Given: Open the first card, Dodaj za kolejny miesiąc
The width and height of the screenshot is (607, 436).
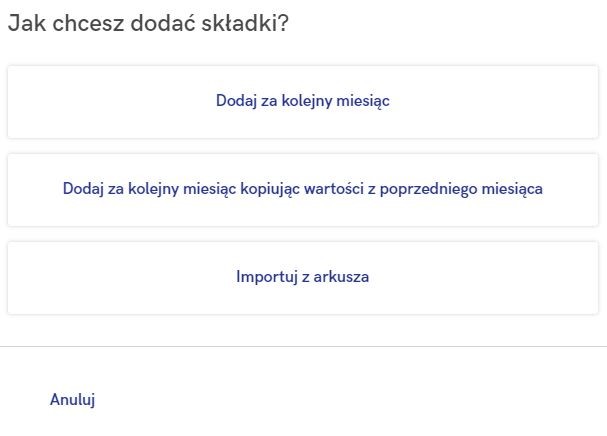Looking at the screenshot, I should (303, 102).
